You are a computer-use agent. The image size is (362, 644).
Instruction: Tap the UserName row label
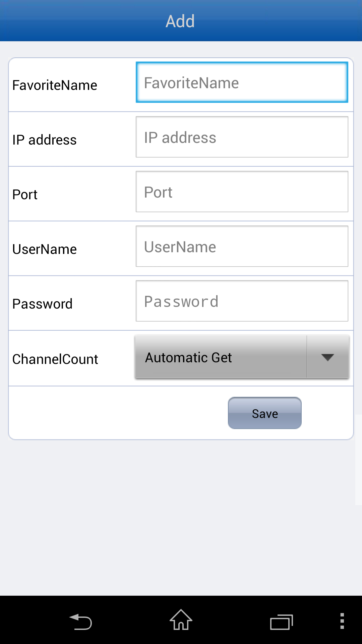[x=45, y=249]
